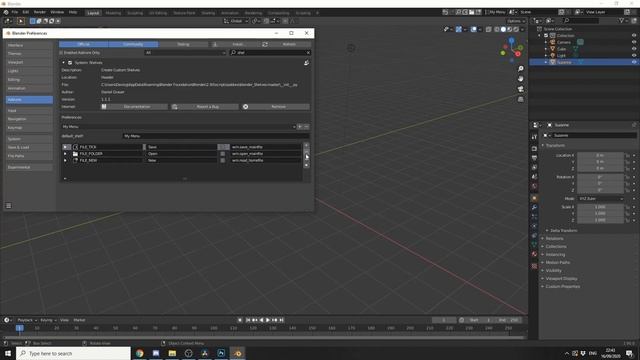Click the add item plus button beside list
Image resolution: width=640 pixels, height=360 pixels.
[307, 146]
